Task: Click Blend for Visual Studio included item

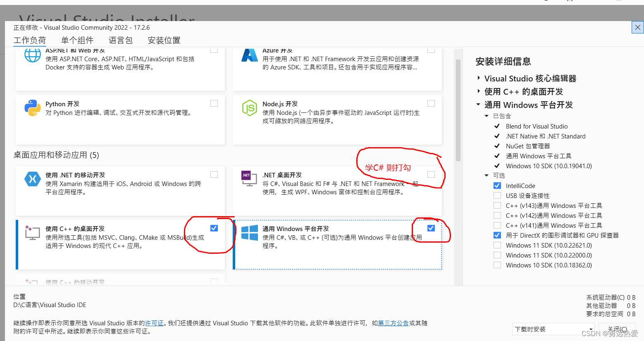Action: [x=537, y=126]
